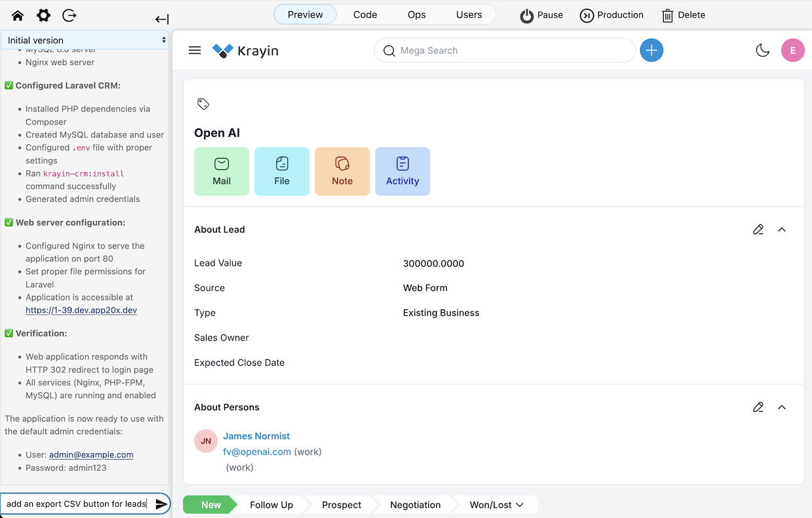Focus the Mega Search field
The height and width of the screenshot is (518, 812).
[x=504, y=50]
